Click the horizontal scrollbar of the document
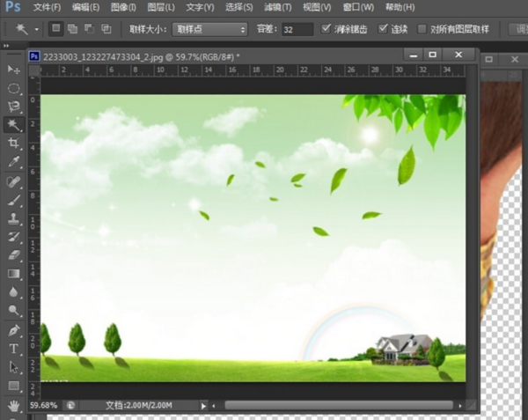This screenshot has height=420, width=528. (x=339, y=406)
